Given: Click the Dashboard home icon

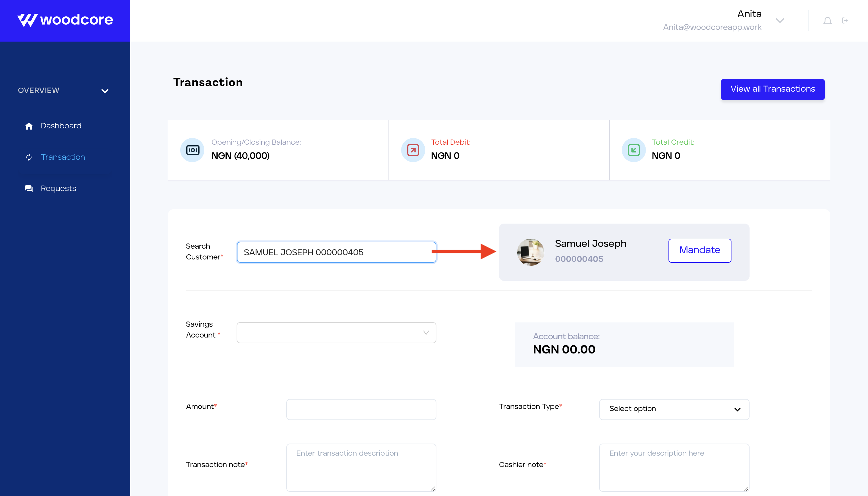Looking at the screenshot, I should pyautogui.click(x=29, y=126).
